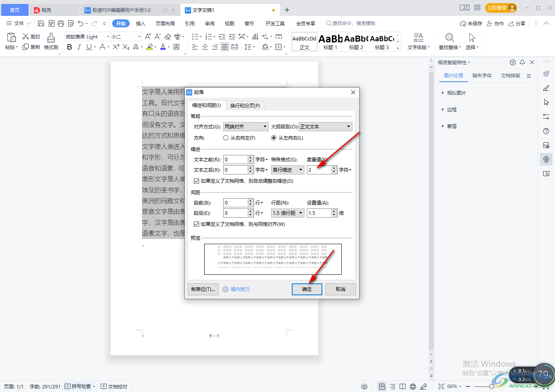Click the 确定 button in the paragraph dialog

coord(307,289)
